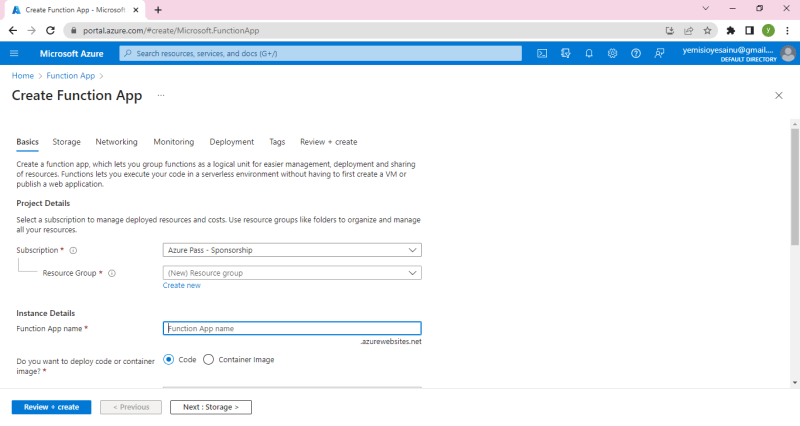Select the Code radio option
The image size is (800, 426).
tap(168, 360)
